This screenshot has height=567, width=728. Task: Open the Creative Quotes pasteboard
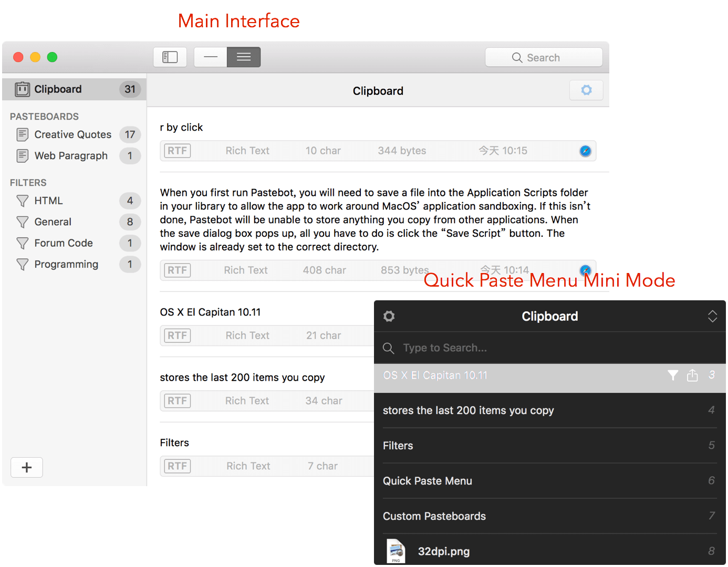(x=74, y=134)
